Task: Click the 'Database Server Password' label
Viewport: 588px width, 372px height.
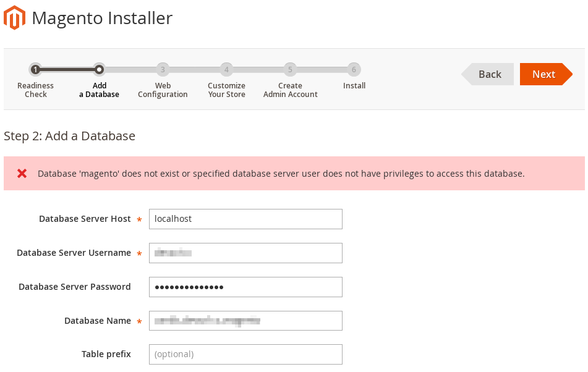Action: pos(75,287)
